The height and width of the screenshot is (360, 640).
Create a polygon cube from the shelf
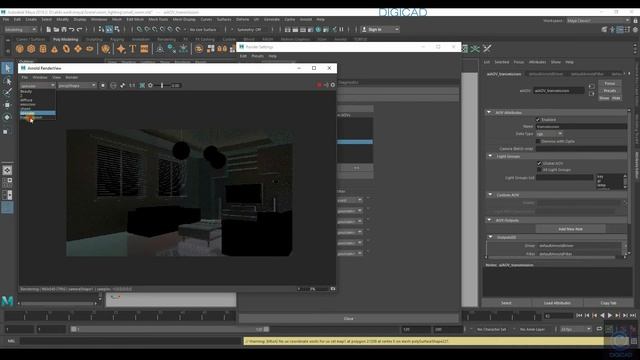[x=31, y=49]
